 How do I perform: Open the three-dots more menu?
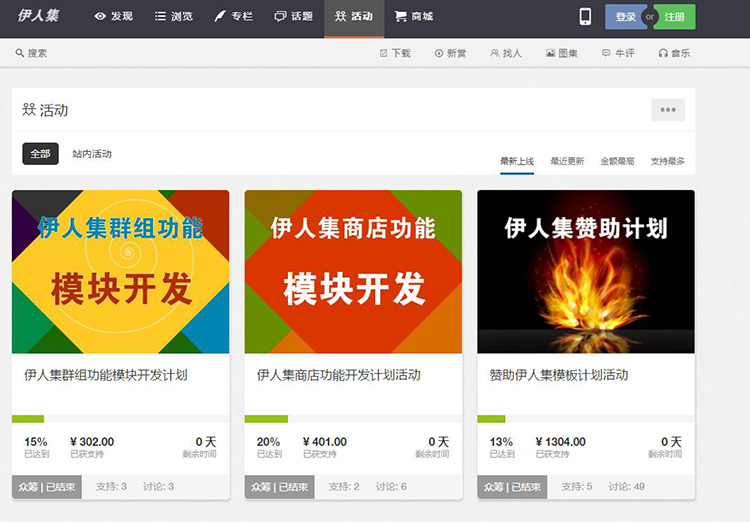point(668,110)
